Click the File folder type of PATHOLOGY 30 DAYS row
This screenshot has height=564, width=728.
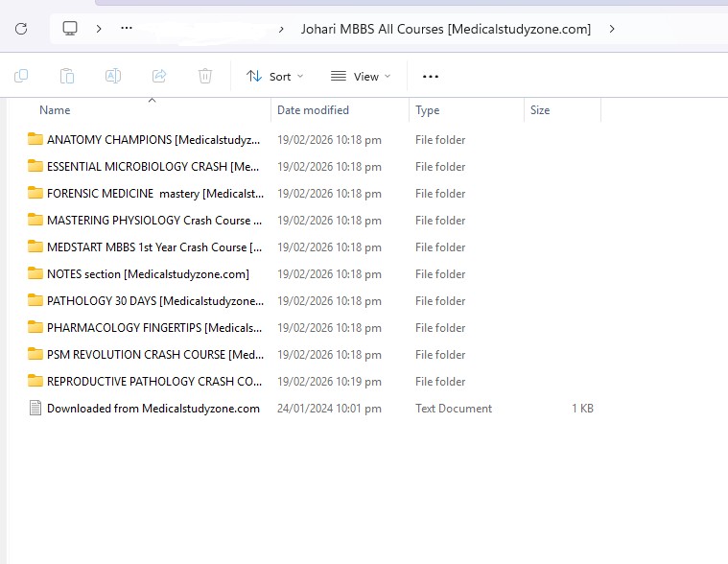(440, 301)
